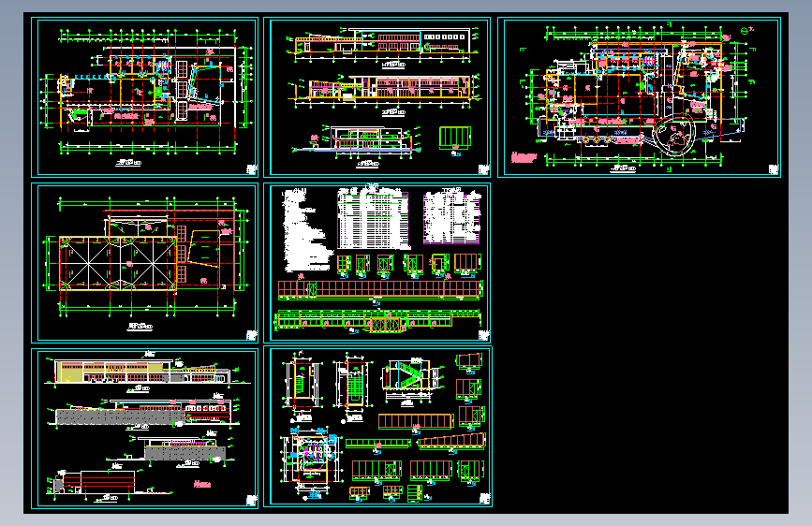This screenshot has width=812, height=526.
Task: Select the roof plan sheet with X-braced rectangle
Action: [x=144, y=263]
